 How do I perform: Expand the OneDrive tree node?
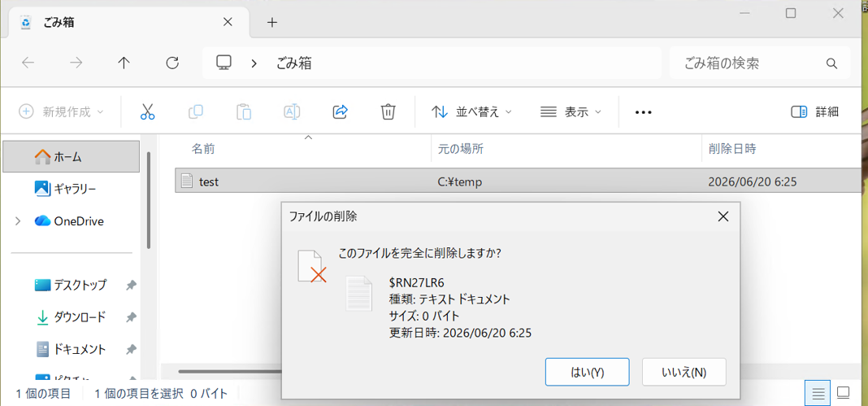(x=18, y=221)
